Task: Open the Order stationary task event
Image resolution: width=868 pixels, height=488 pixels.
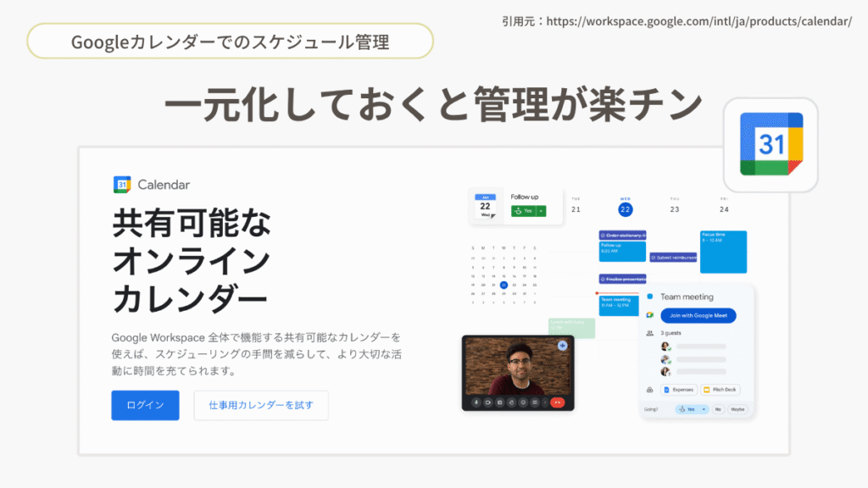Action: pyautogui.click(x=622, y=236)
